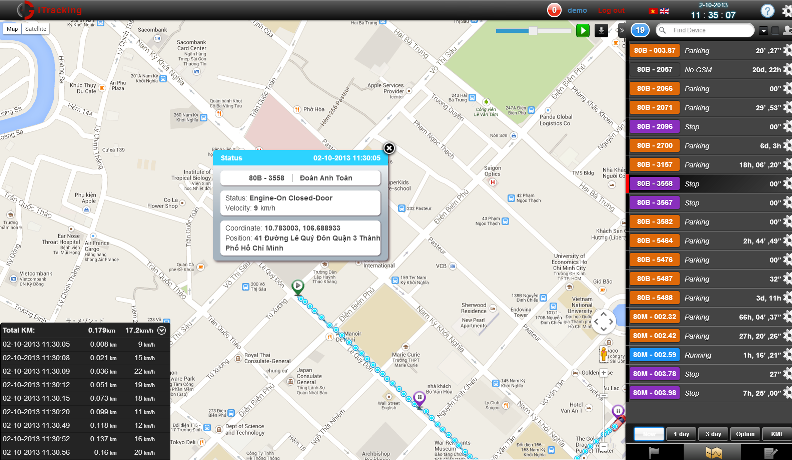
Task: Zoom in on the map
Action: point(604,374)
